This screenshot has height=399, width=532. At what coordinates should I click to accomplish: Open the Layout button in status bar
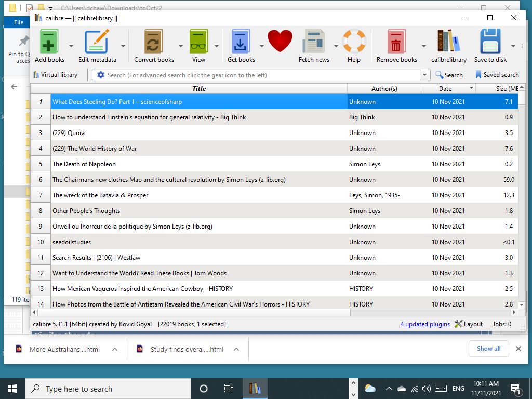(469, 324)
